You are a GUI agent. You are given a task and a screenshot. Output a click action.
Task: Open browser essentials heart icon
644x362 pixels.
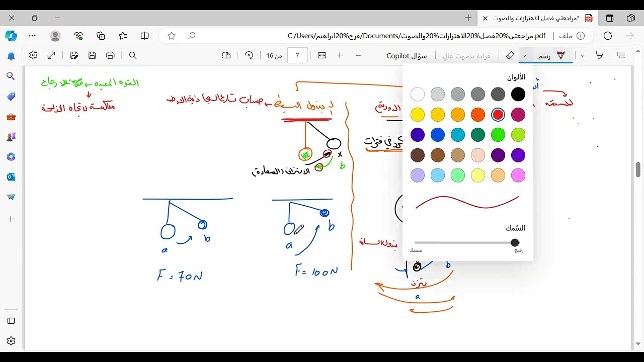78,36
